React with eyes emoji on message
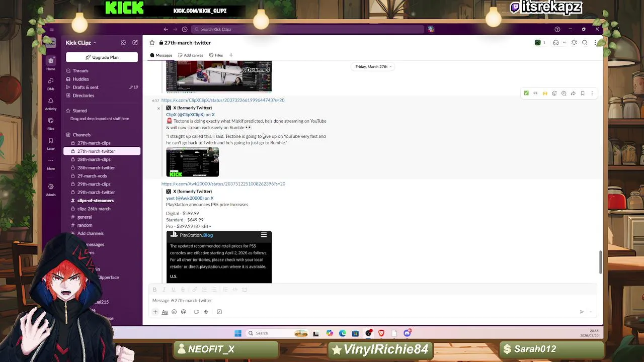644x362 pixels. click(535, 93)
